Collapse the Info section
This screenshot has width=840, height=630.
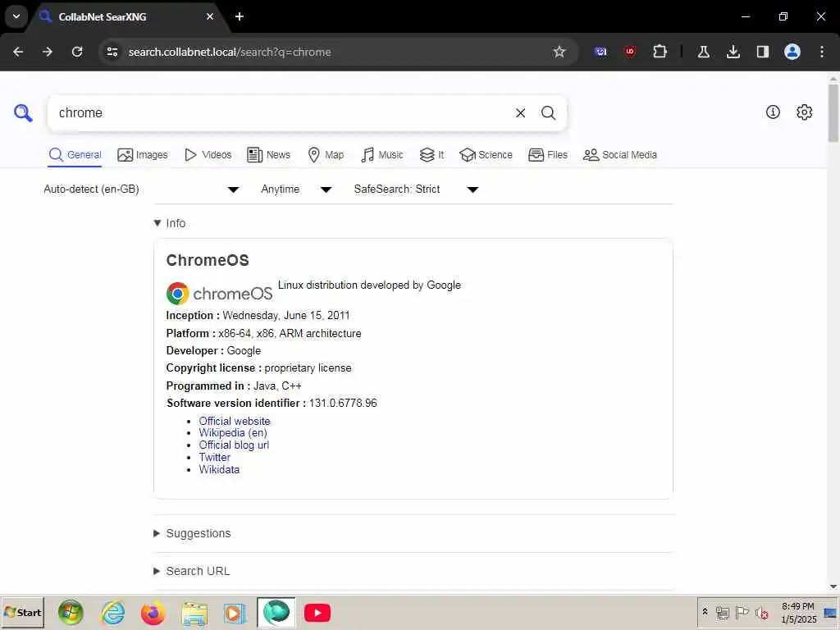click(x=170, y=223)
